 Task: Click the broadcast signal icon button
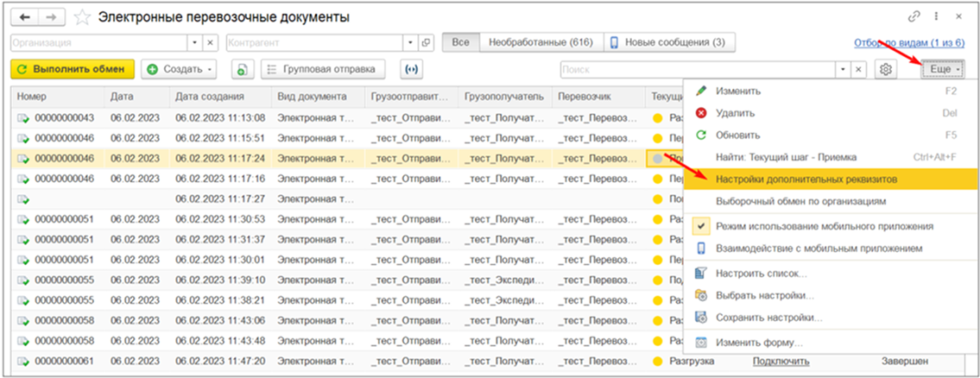coord(411,69)
